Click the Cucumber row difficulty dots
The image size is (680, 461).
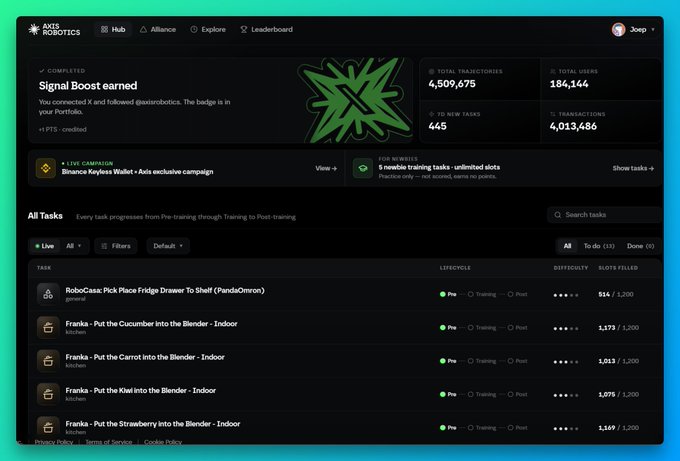(x=566, y=328)
